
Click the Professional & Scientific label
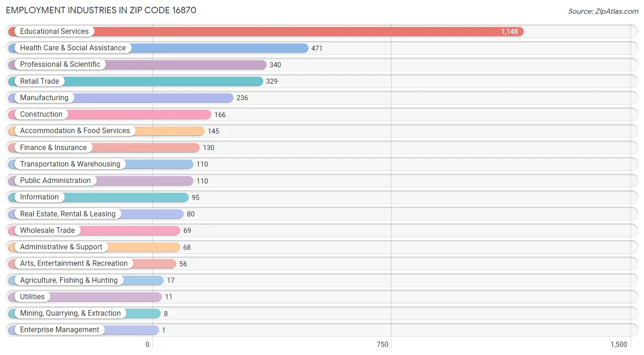[60, 65]
